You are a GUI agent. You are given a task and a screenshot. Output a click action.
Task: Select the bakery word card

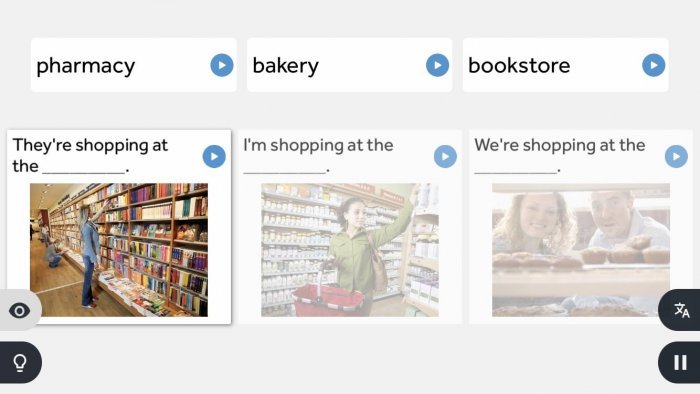[x=350, y=65]
